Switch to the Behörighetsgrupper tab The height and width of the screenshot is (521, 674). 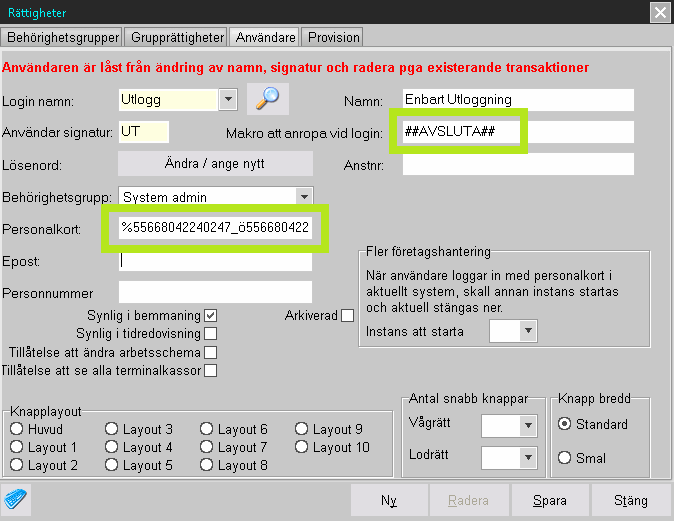pos(63,37)
